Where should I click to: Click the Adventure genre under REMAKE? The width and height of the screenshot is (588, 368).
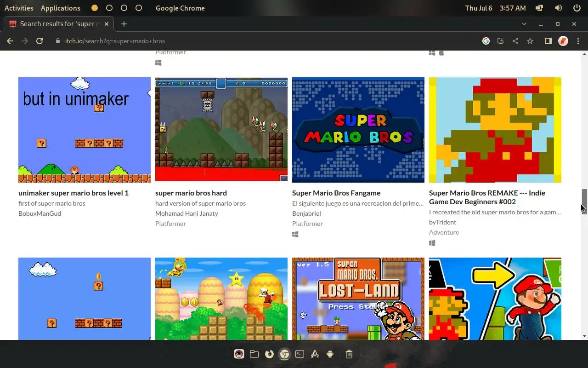444,232
